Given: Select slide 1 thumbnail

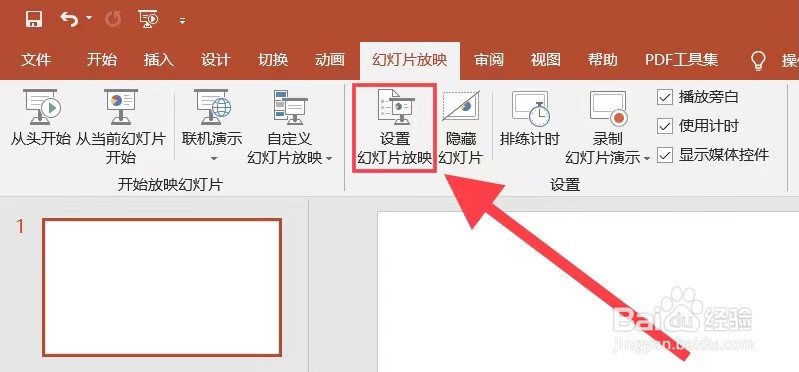Looking at the screenshot, I should 162,287.
